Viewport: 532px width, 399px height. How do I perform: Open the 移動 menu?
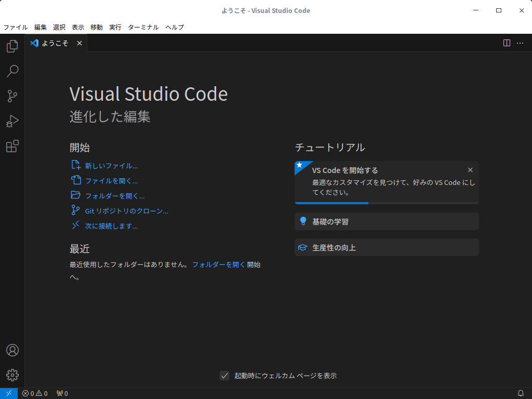[96, 27]
